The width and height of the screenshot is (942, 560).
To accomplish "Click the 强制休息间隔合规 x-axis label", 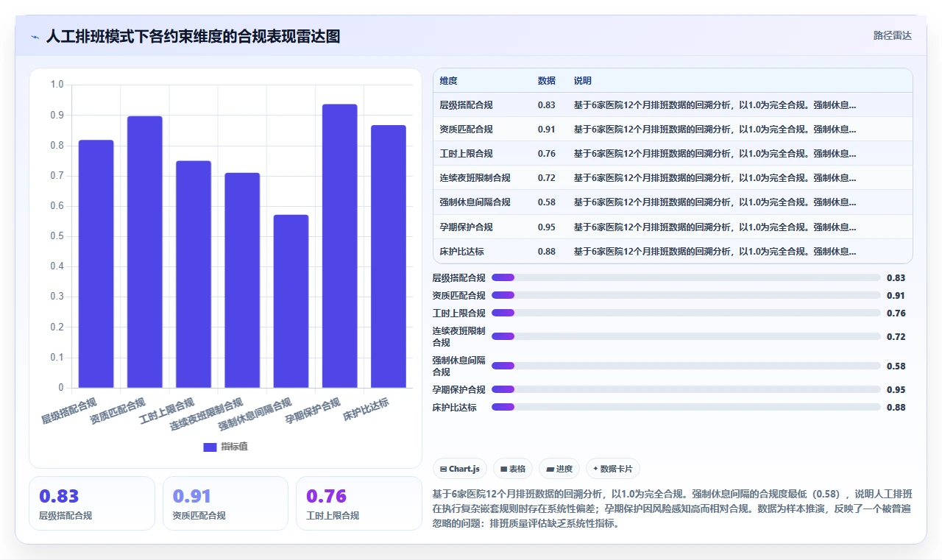I will click(x=255, y=414).
